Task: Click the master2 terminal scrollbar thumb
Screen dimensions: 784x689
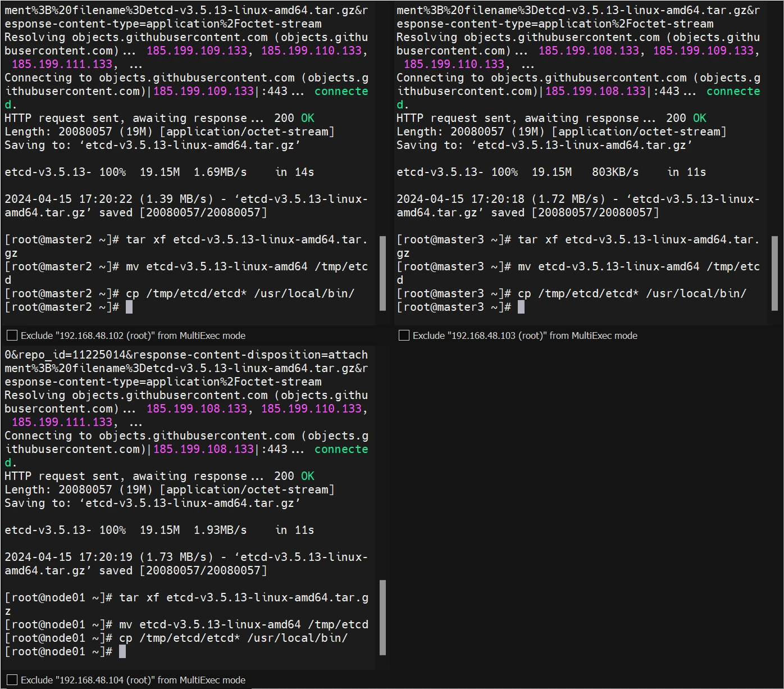Action: pyautogui.click(x=382, y=273)
